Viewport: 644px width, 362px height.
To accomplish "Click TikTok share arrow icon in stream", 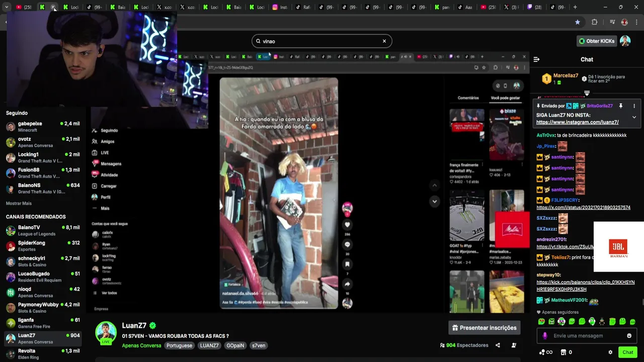I will coord(347,284).
